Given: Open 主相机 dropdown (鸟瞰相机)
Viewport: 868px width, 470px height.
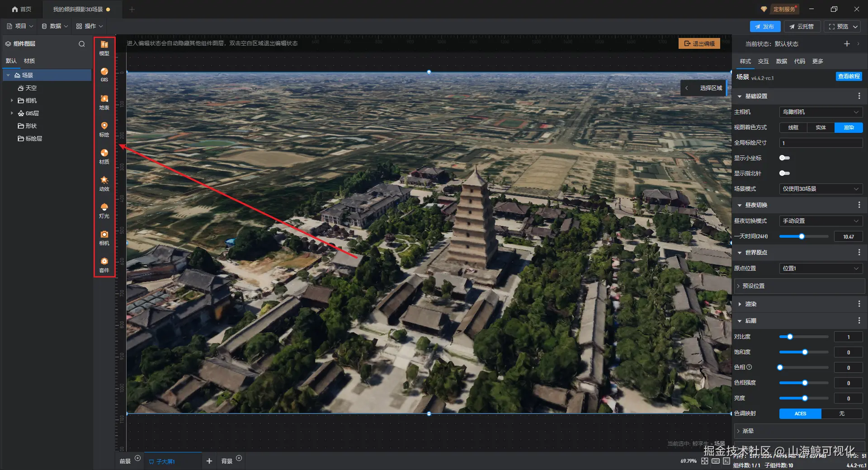Looking at the screenshot, I should pyautogui.click(x=821, y=112).
